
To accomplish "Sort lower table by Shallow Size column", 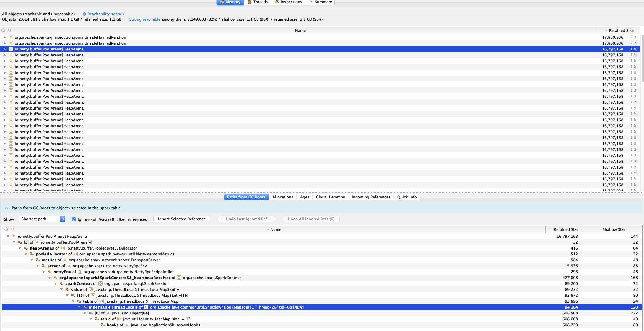I will pyautogui.click(x=612, y=229).
